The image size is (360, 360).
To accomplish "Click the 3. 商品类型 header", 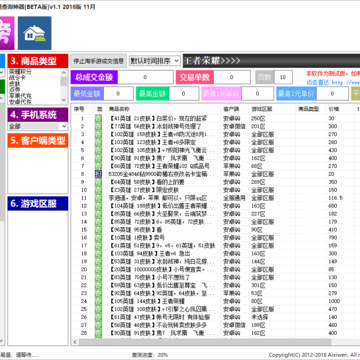I will [38, 61].
